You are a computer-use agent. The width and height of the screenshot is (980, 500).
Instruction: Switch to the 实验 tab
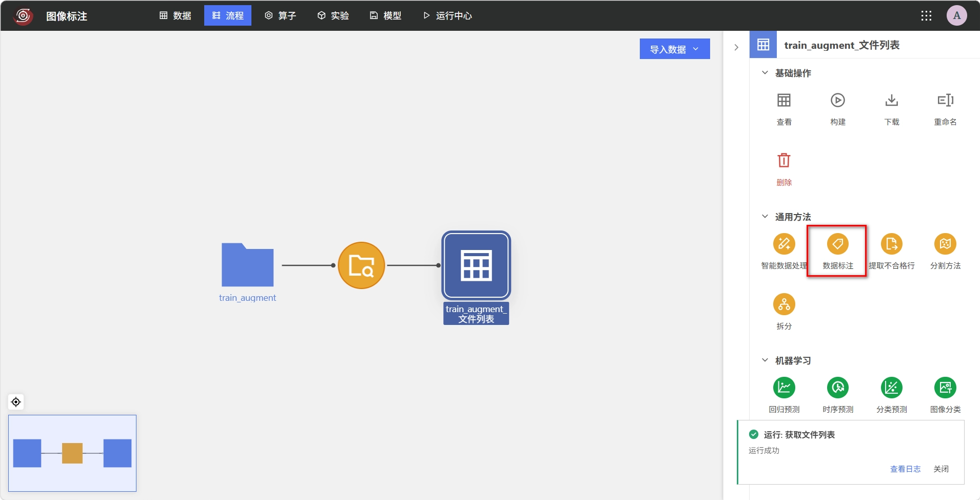pyautogui.click(x=334, y=16)
